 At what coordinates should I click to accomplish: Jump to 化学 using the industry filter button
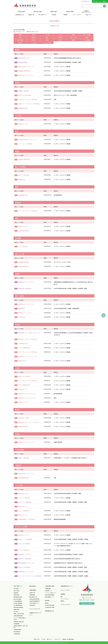60,35
